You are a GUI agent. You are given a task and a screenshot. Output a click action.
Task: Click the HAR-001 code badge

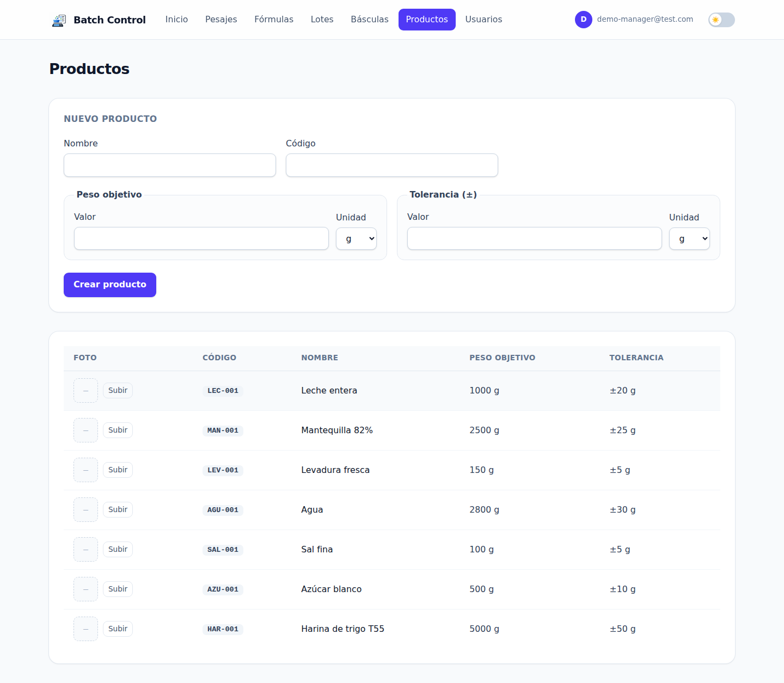[x=223, y=629]
